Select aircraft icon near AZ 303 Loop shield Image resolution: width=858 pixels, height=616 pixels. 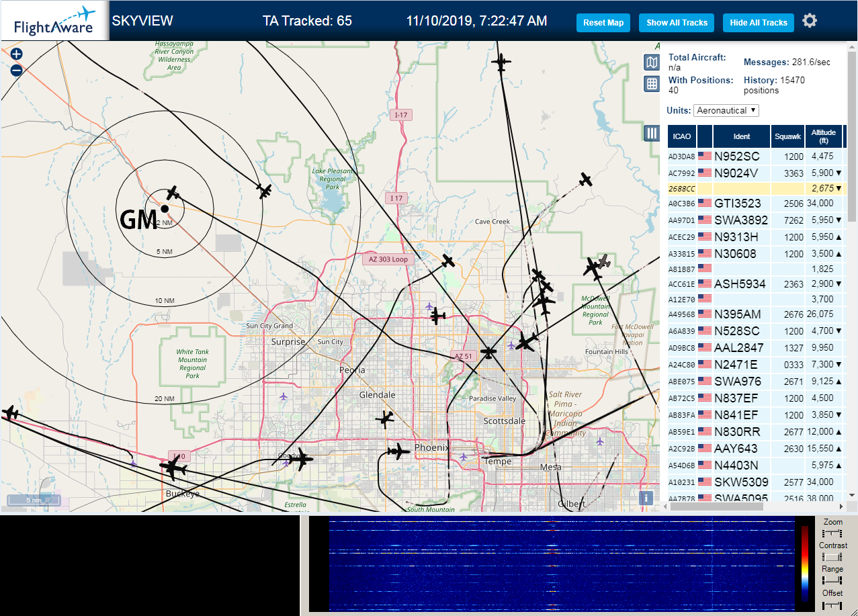[x=448, y=261]
